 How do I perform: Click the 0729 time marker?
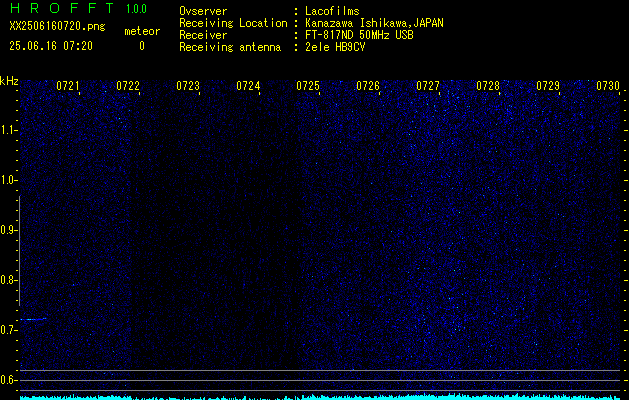tap(548, 86)
